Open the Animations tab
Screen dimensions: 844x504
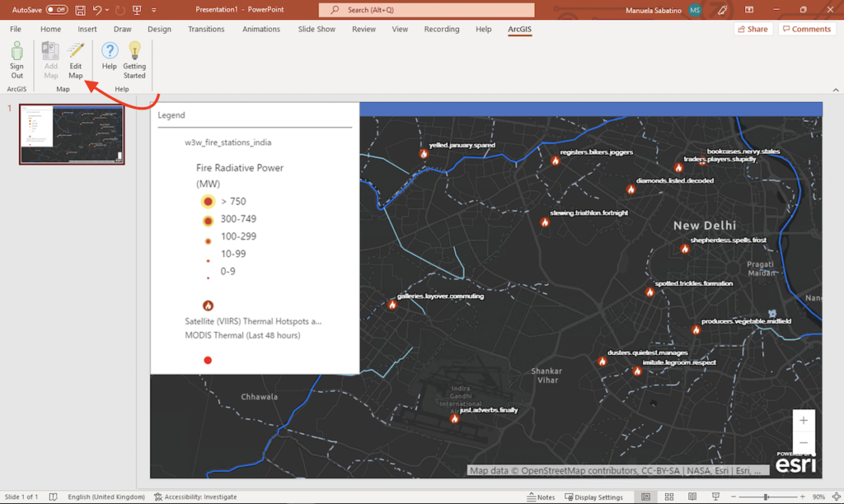(x=261, y=29)
